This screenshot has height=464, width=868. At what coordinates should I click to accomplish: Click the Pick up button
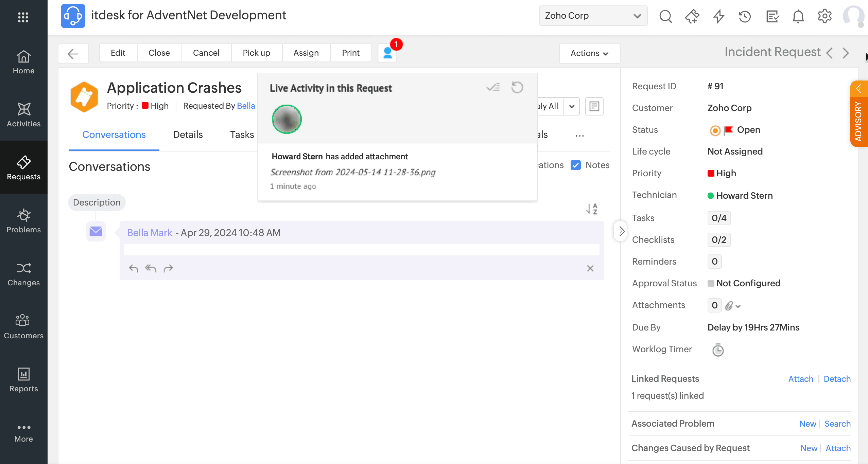(256, 53)
